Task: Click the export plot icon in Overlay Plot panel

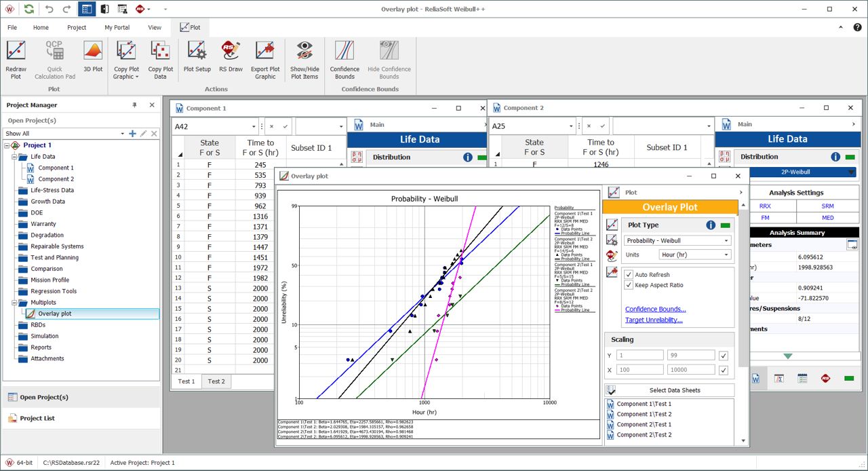Action: coord(612,271)
